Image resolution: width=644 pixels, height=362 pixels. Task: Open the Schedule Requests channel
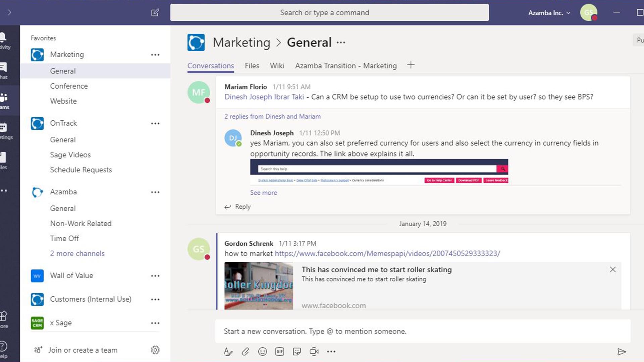[x=81, y=170]
